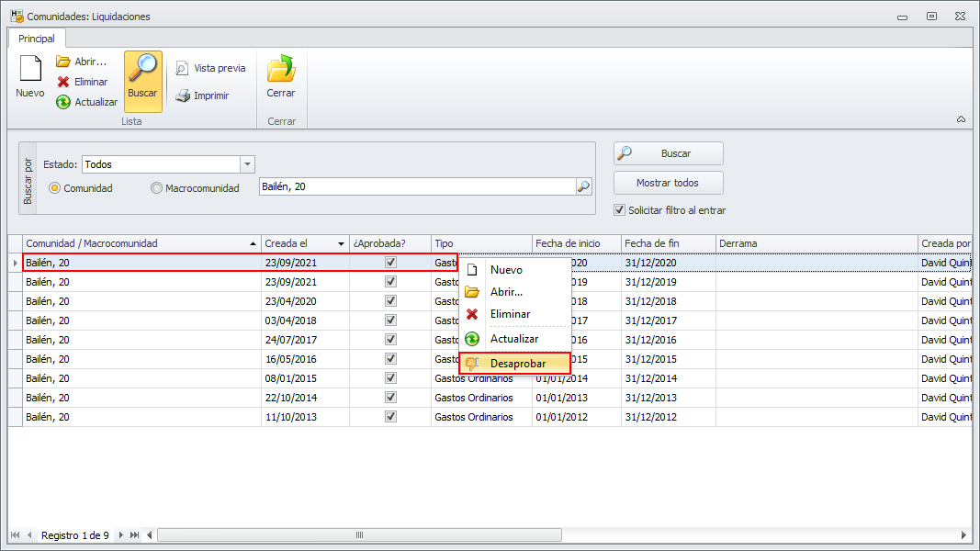The image size is (980, 551).
Task: Toggle Aprobada checkbox for row created 11/10/2013
Action: [390, 417]
